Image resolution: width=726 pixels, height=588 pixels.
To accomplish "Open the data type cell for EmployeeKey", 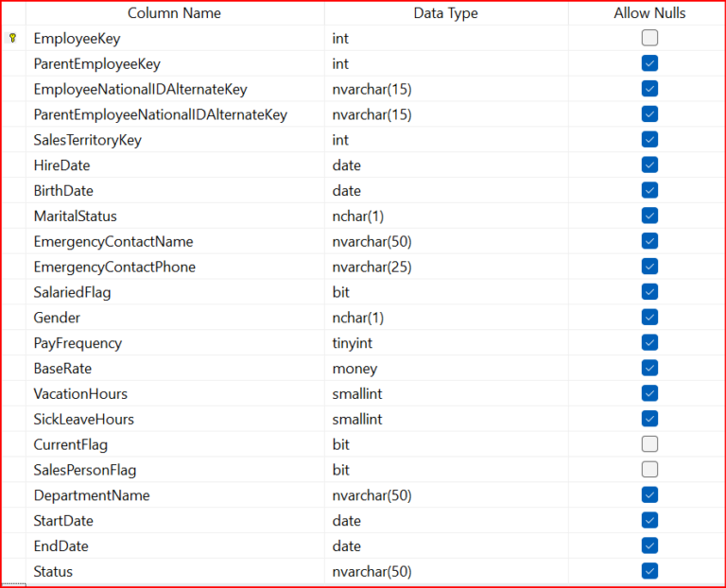I will 446,38.
